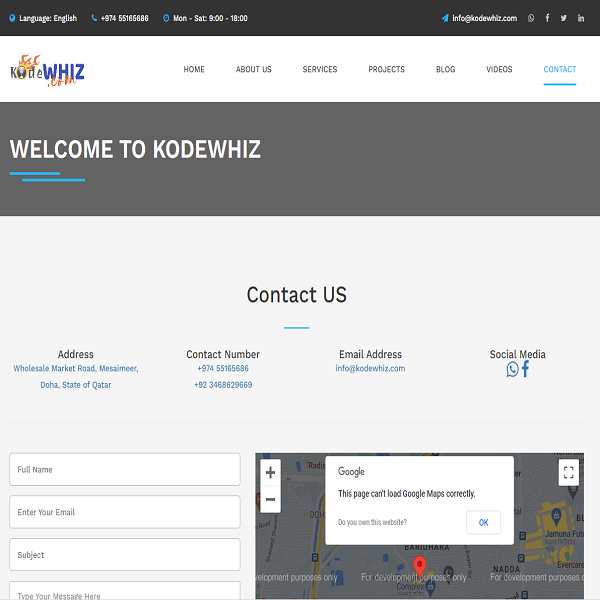Open LinkedIn from the top bar icon

pyautogui.click(x=580, y=18)
